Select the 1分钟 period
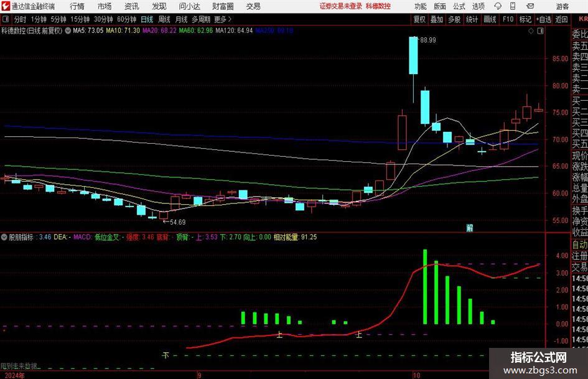Viewport: 588px width, 379px height. point(39,19)
